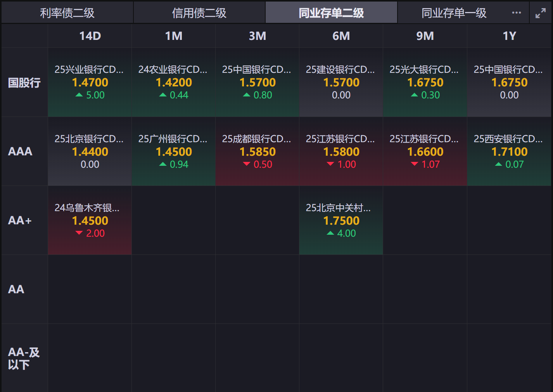Open the 同业存单一级 tab
Image resolution: width=553 pixels, height=392 pixels.
(454, 13)
